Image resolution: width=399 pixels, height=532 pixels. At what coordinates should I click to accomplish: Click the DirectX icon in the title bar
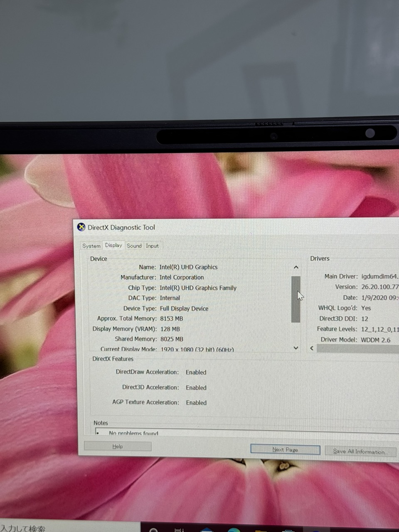coord(81,227)
